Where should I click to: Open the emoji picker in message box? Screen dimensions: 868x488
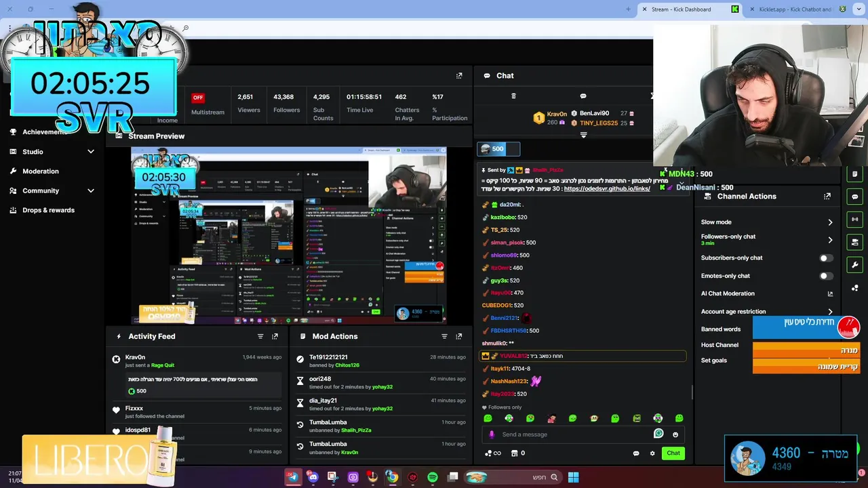[x=675, y=434]
